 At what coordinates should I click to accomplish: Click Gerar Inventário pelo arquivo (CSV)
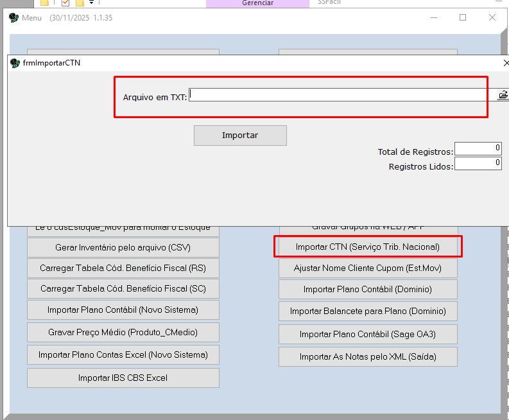[123, 247]
